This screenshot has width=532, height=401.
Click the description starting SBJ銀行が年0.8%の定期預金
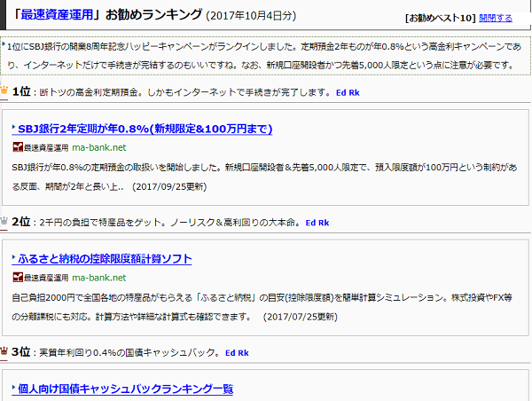pos(264,177)
